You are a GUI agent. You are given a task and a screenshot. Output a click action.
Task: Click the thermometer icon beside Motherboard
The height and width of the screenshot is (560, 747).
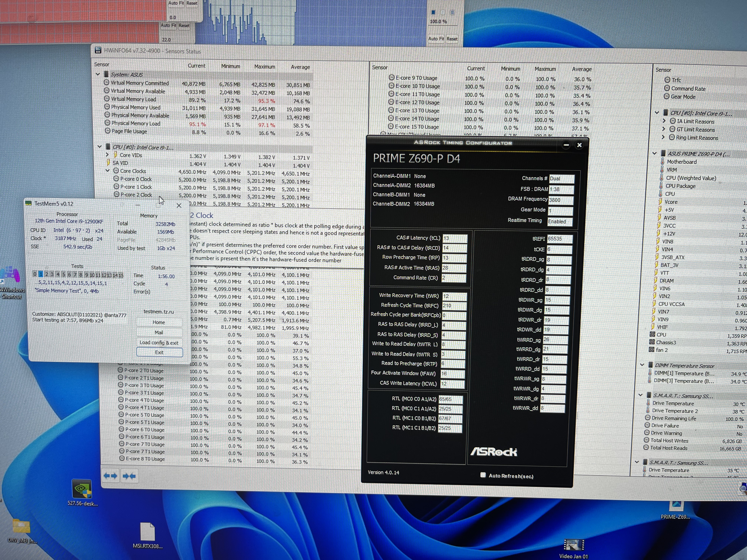(x=662, y=161)
